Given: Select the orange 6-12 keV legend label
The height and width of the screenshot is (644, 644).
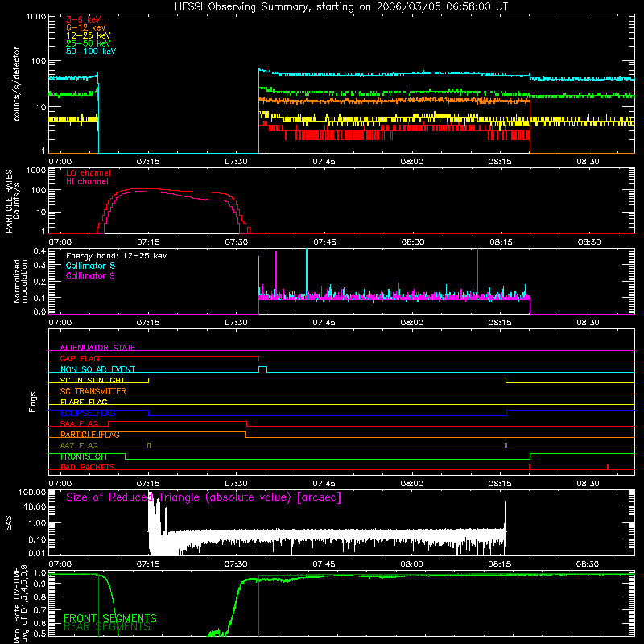Looking at the screenshot, I should tap(86, 27).
